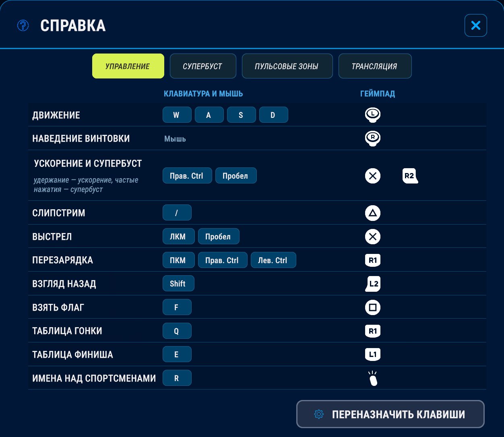Click the square gamepad icon for Взять флаг

(373, 307)
